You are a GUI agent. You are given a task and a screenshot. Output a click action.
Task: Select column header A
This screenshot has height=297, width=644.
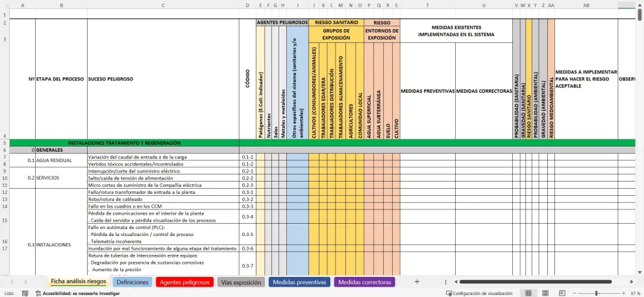(x=22, y=5)
